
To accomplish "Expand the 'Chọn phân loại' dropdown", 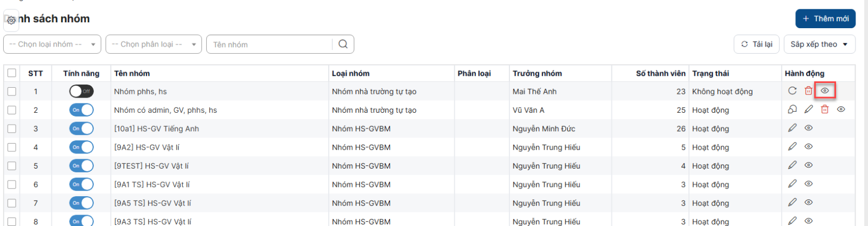I will [154, 44].
